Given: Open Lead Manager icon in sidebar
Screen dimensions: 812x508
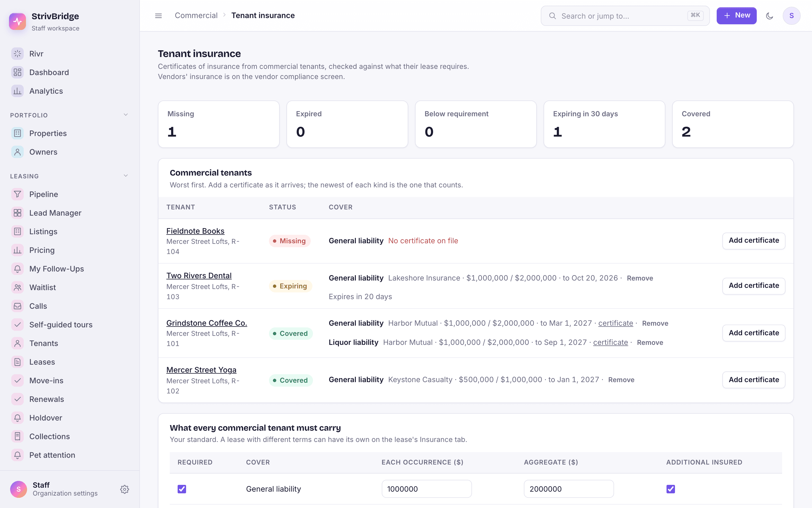Looking at the screenshot, I should click(17, 213).
